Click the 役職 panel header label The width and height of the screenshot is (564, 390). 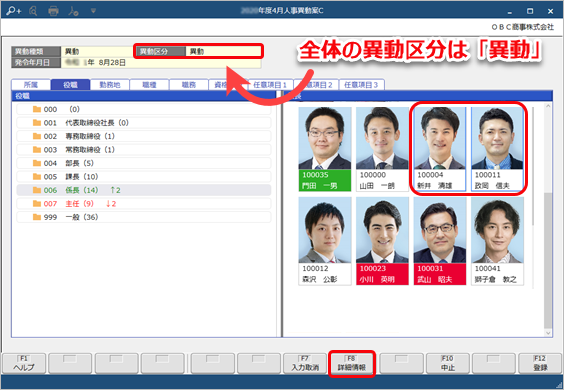(22, 96)
